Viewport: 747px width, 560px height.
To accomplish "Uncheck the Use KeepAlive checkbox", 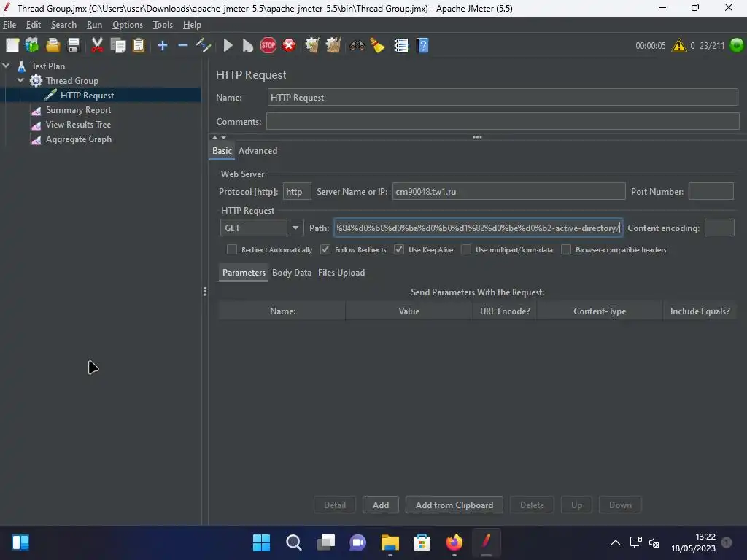I will tap(399, 249).
